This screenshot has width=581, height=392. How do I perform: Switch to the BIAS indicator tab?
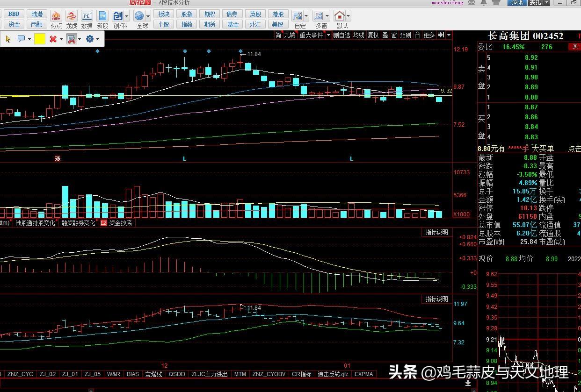[x=133, y=374]
